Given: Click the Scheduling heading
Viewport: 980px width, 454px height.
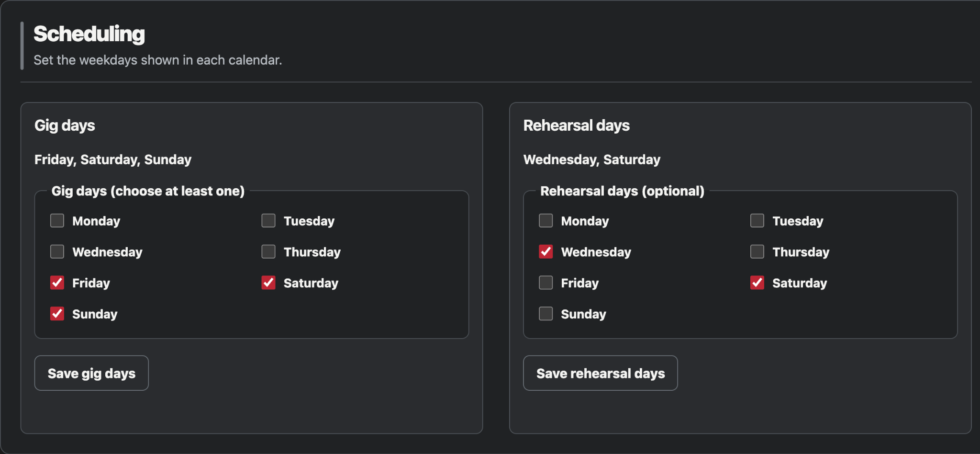Looking at the screenshot, I should click(x=89, y=34).
